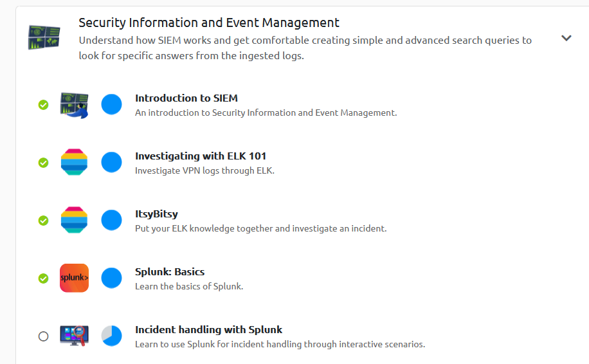Click the green checkmark beside ItsyBitsy
The width and height of the screenshot is (589, 364).
(44, 221)
